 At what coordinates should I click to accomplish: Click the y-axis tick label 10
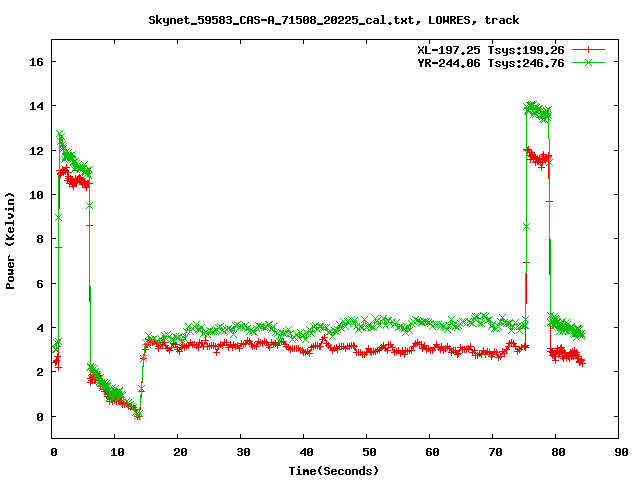(x=36, y=195)
